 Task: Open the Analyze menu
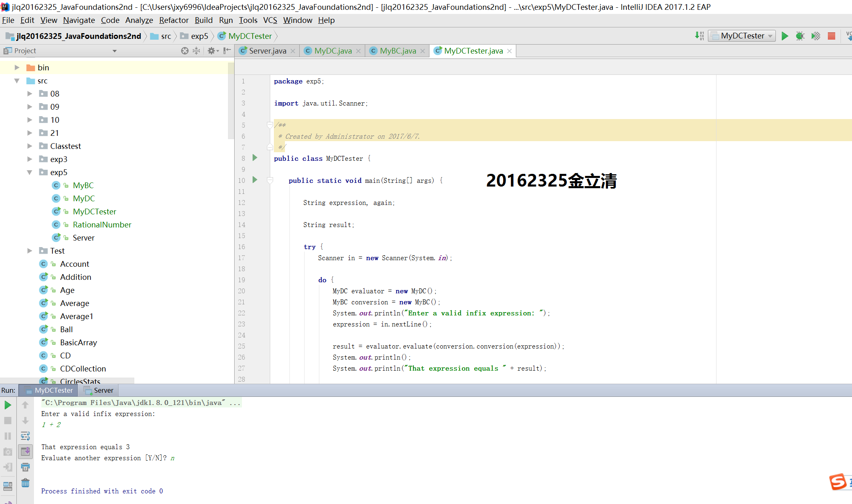[x=139, y=20]
